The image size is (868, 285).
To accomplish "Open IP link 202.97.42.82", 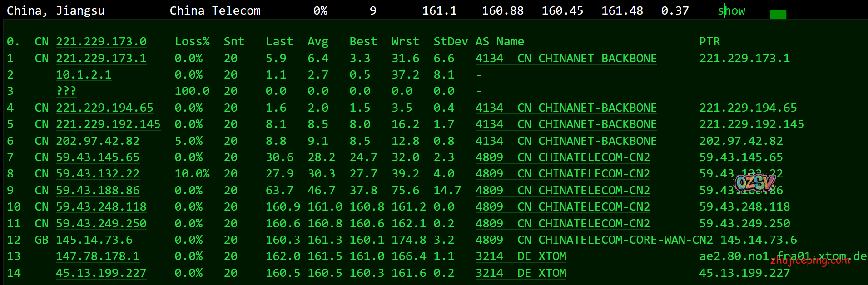I will 98,141.
